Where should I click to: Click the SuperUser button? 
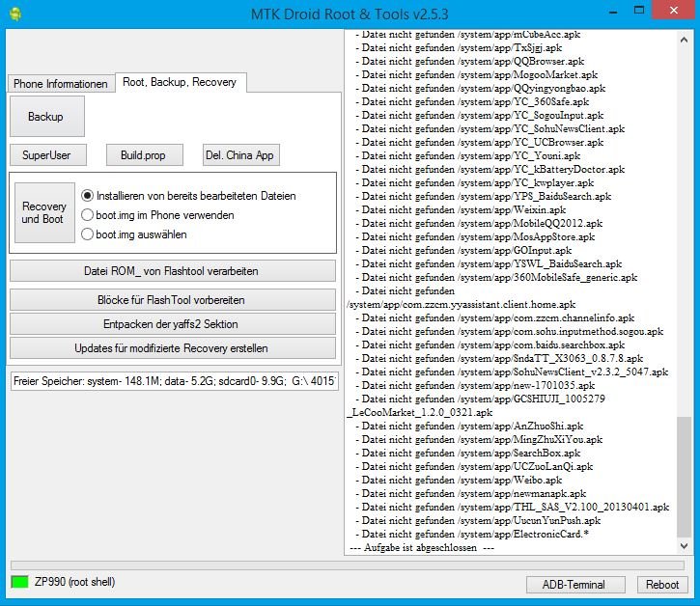tap(47, 155)
